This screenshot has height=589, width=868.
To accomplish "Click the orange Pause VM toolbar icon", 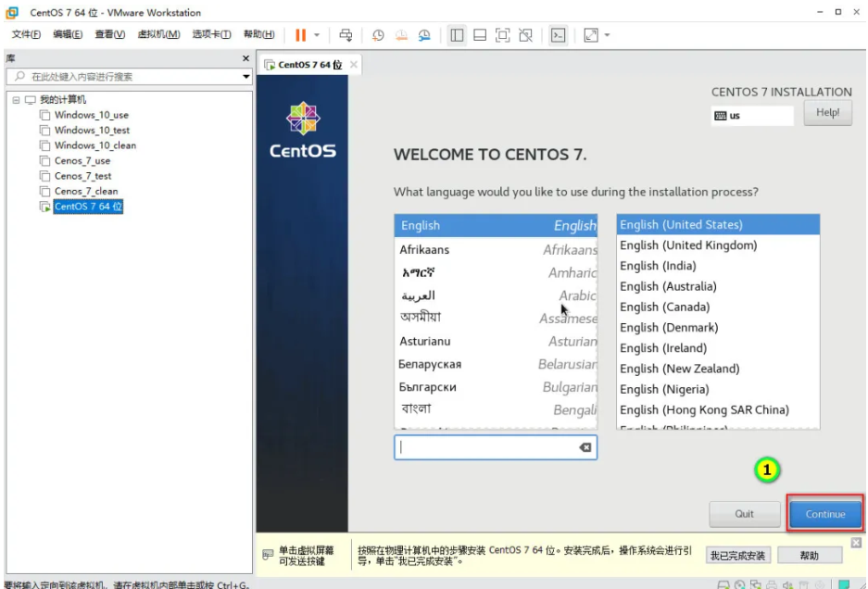I will 300,35.
